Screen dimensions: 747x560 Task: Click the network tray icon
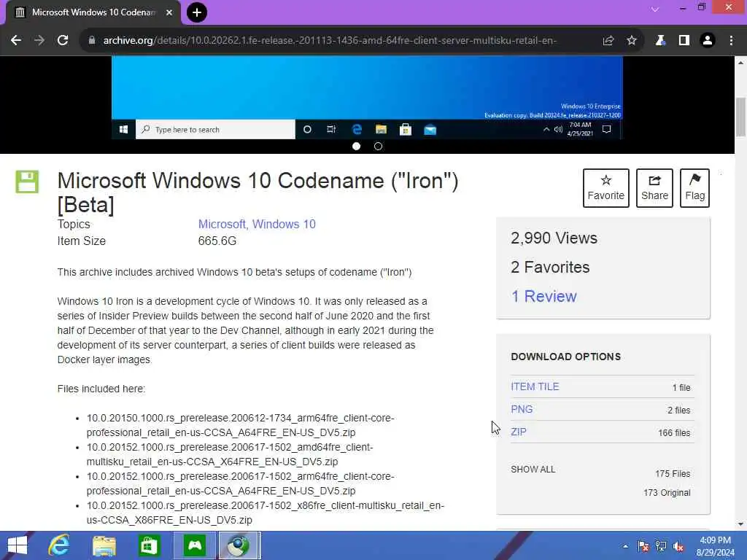pos(661,546)
